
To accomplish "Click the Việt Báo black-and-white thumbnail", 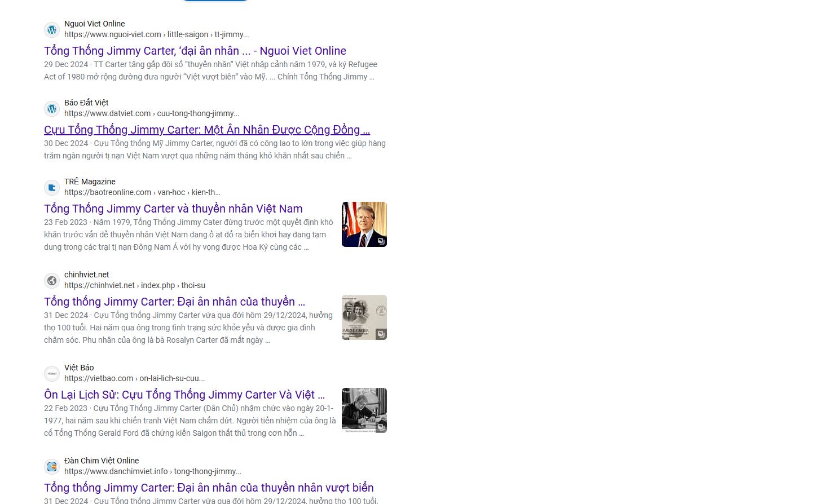I will (364, 410).
